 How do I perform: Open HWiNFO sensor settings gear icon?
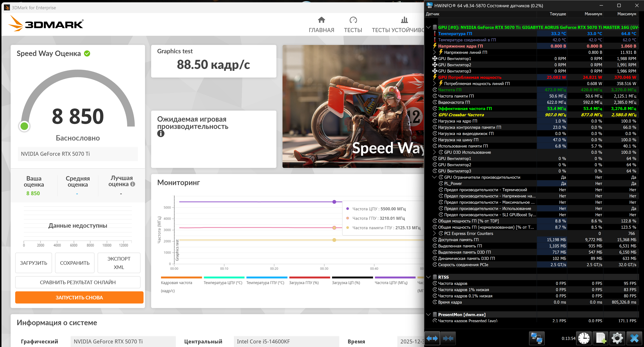(617, 338)
